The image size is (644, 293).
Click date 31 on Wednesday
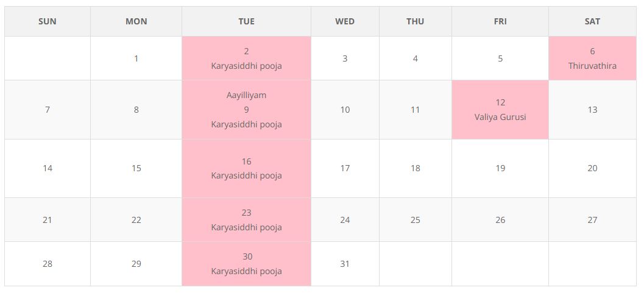345,264
